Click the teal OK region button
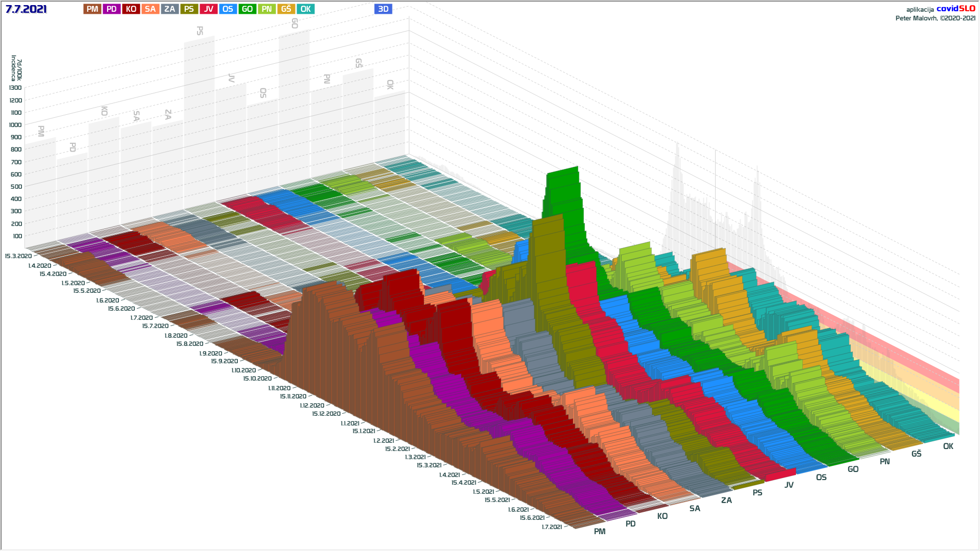Viewport: 980px width, 551px height. (x=305, y=9)
